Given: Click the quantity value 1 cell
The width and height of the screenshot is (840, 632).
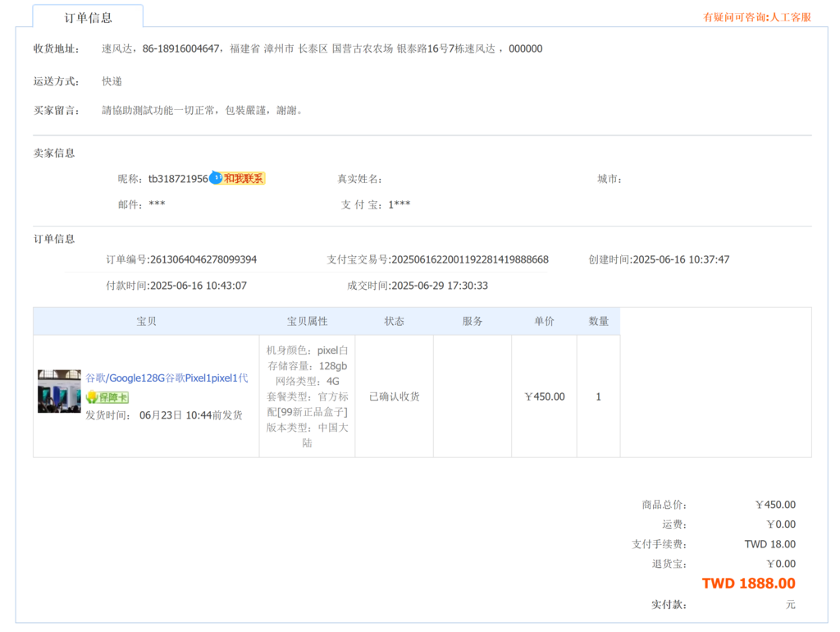Looking at the screenshot, I should 598,396.
